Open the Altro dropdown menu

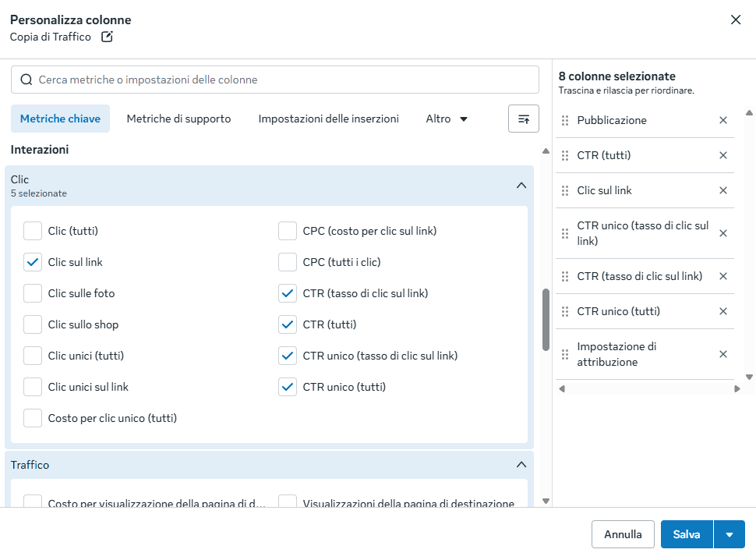coord(447,119)
